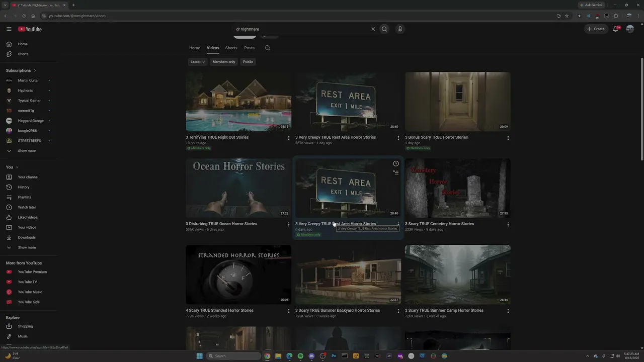Go to browser home page

click(x=33, y=16)
